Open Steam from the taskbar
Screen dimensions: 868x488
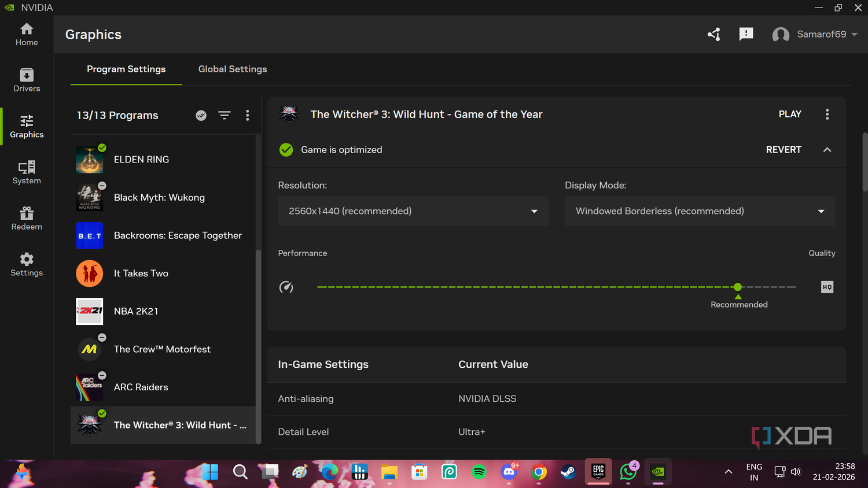click(568, 472)
